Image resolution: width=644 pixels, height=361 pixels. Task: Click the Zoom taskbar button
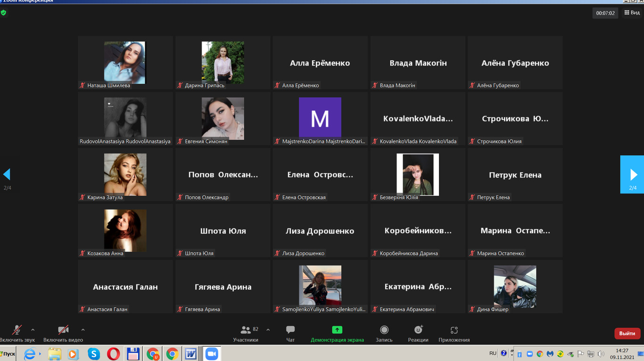[x=212, y=354]
